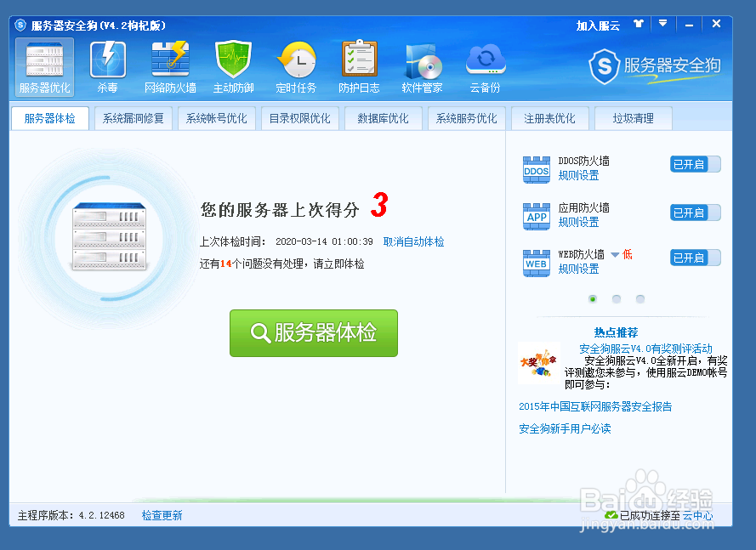Viewport: 756px width, 550px height.
Task: Switch to the 系统帐号优化 tab
Action: point(217,118)
